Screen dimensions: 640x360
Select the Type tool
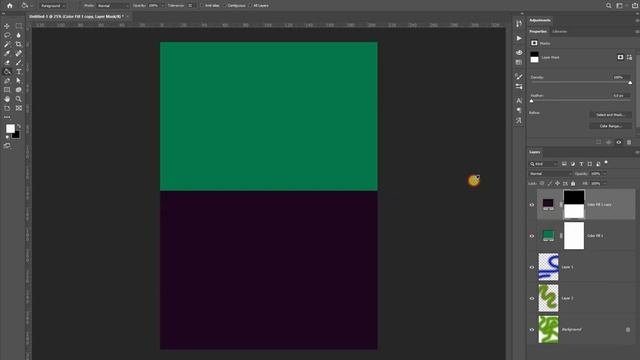(18, 71)
